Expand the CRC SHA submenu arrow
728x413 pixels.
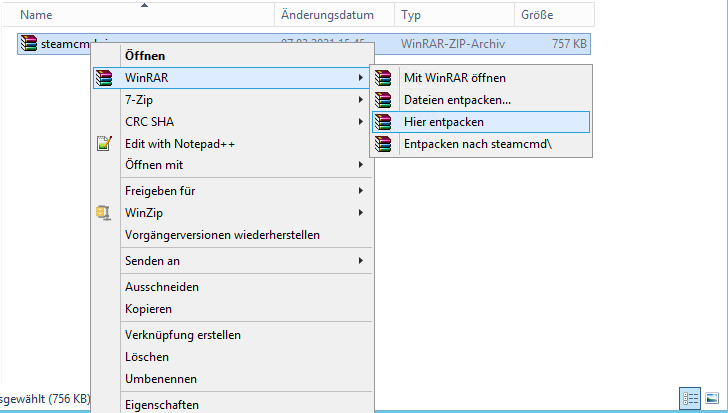tap(360, 121)
